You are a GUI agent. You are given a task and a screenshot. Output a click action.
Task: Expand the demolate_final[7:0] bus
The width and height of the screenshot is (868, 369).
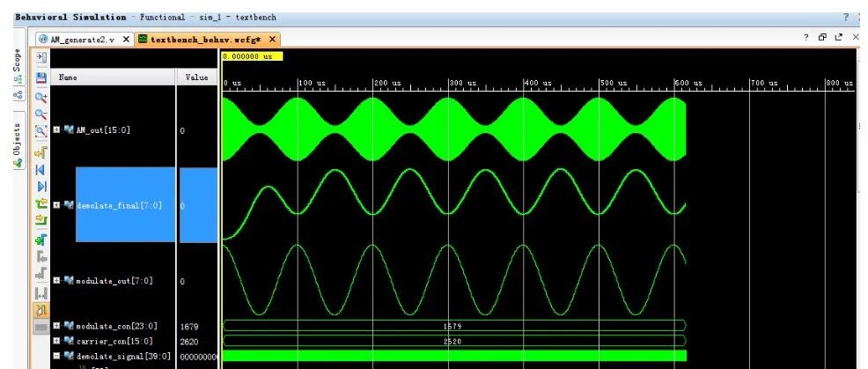tap(56, 205)
